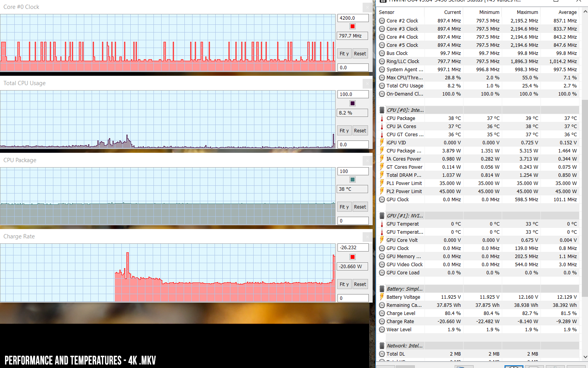The width and height of the screenshot is (588, 368).
Task: Click the lightning icon beside GPU Core Volt
Action: pos(382,240)
